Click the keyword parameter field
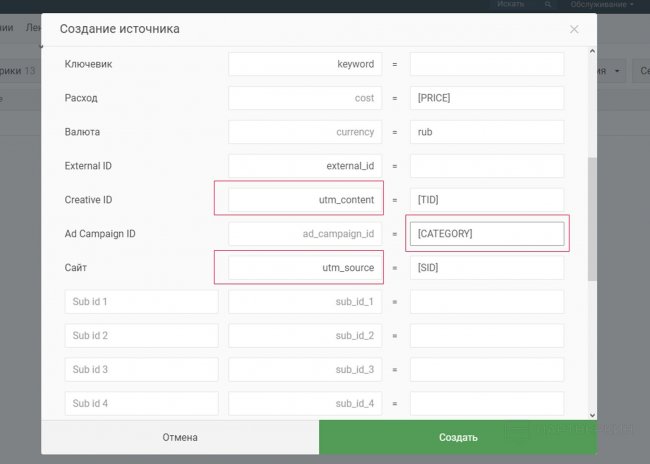The width and height of the screenshot is (650, 464). [x=305, y=64]
